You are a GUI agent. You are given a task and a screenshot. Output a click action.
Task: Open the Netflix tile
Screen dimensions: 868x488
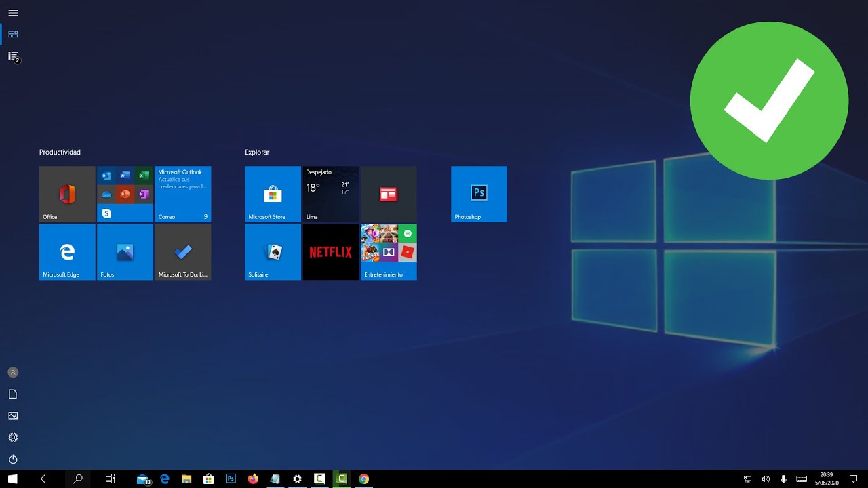click(331, 252)
